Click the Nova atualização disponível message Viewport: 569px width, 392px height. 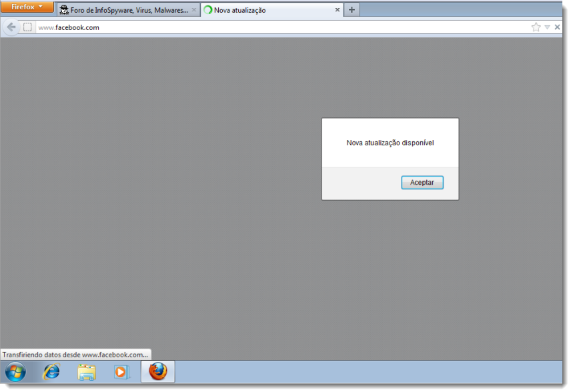point(390,143)
